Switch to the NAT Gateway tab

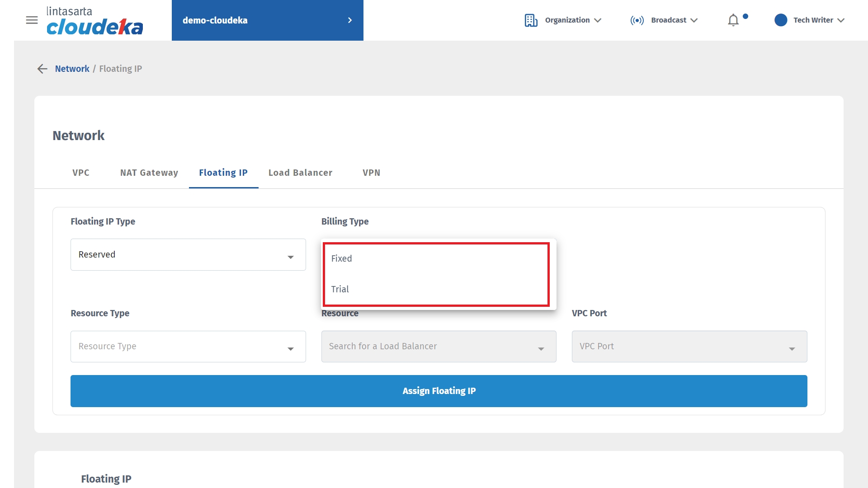[x=149, y=173]
